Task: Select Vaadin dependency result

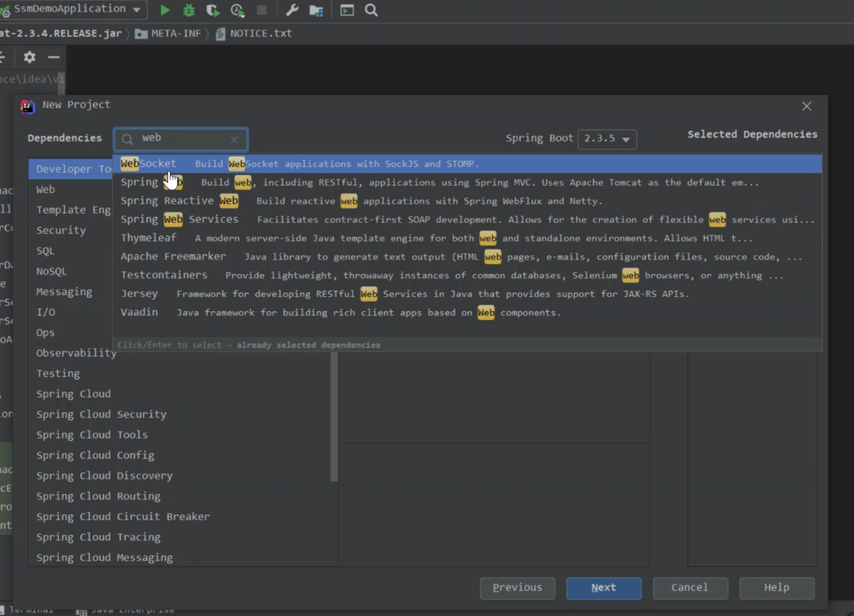Action: [467, 312]
